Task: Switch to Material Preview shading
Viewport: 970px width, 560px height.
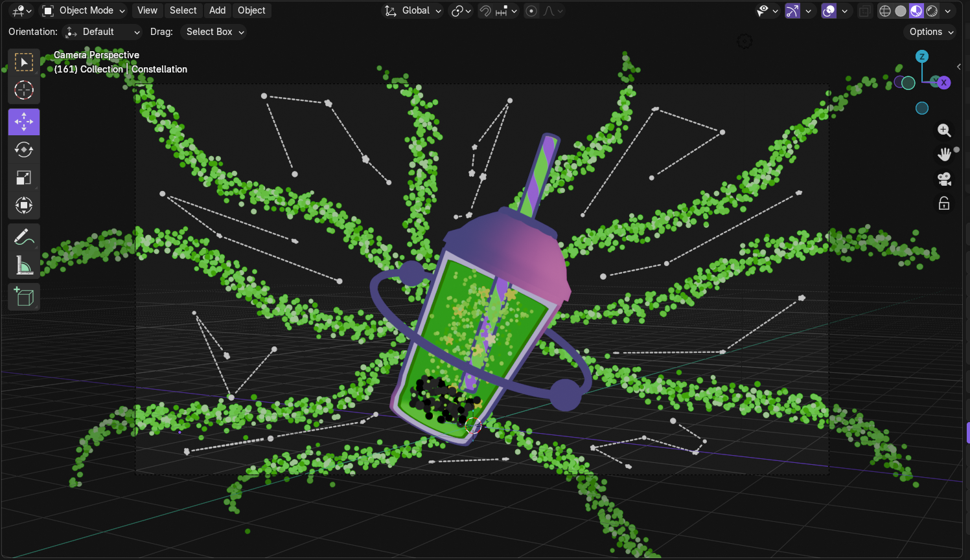Action: point(916,10)
